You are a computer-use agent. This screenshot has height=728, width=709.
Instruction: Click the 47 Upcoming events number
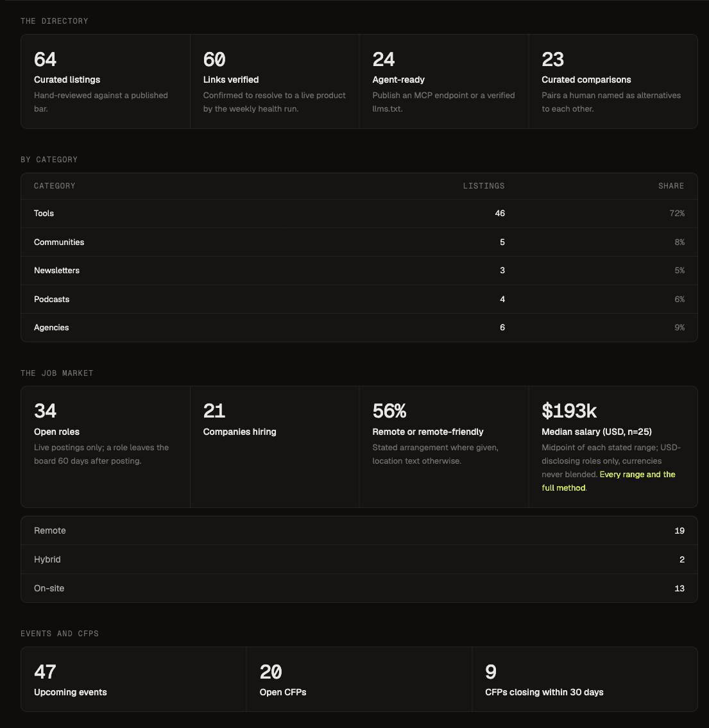[x=45, y=672]
